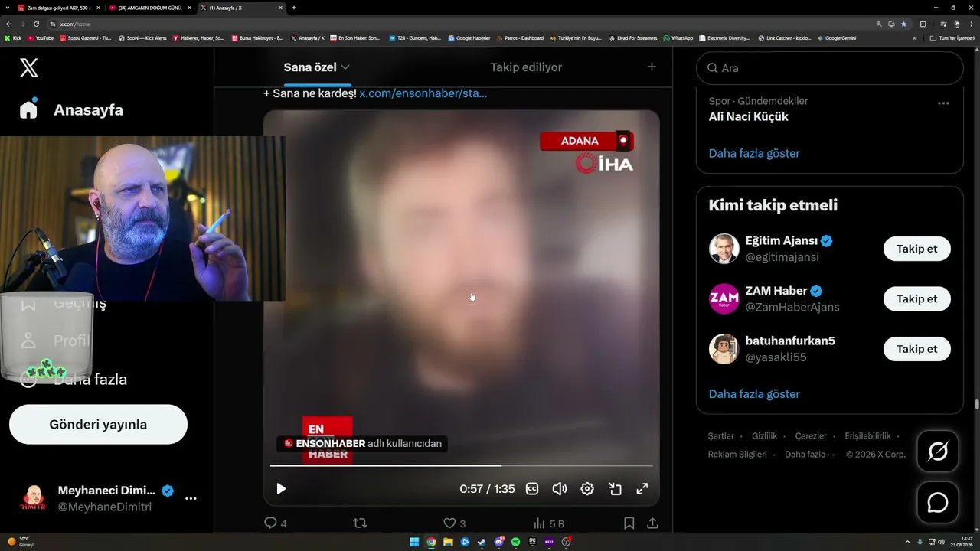The width and height of the screenshot is (980, 551).
Task: Open Daha fazla in the left sidebar
Action: click(90, 380)
